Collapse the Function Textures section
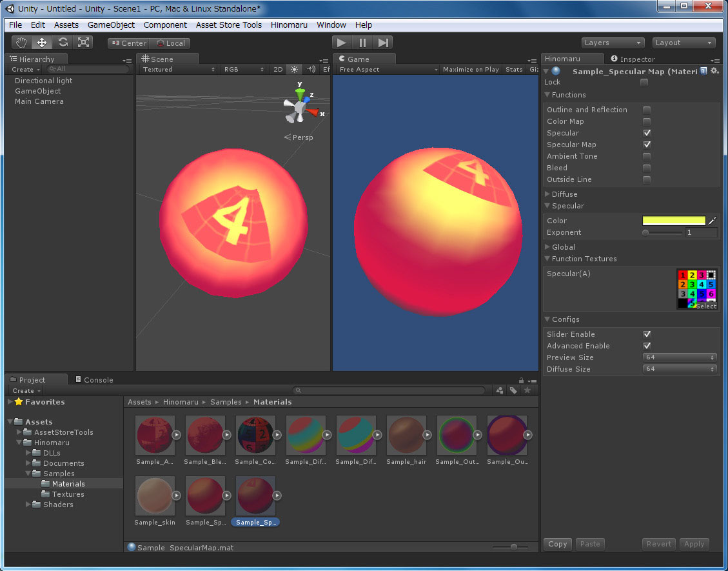The image size is (728, 571). click(x=547, y=259)
